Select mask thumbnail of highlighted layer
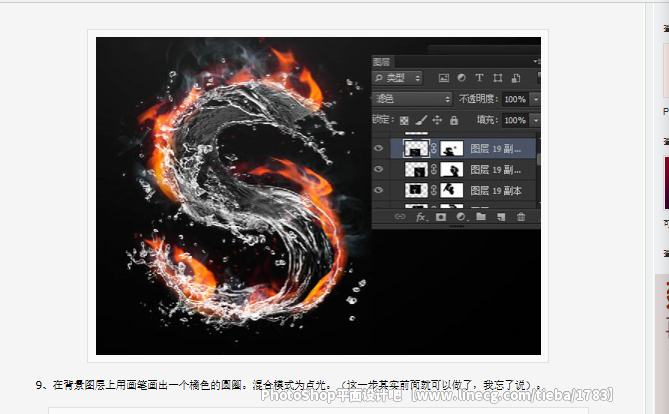 (x=451, y=149)
